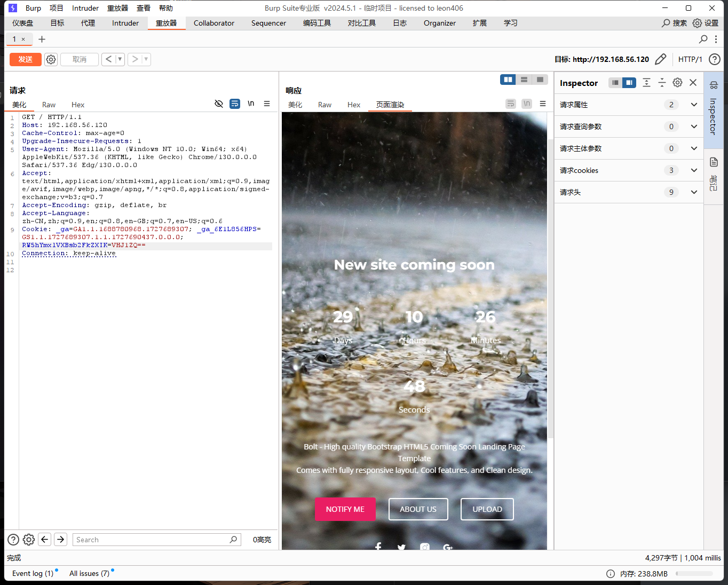Viewport: 728px width, 585px height.
Task: Switch to the Intruder tab
Action: pyautogui.click(x=125, y=23)
